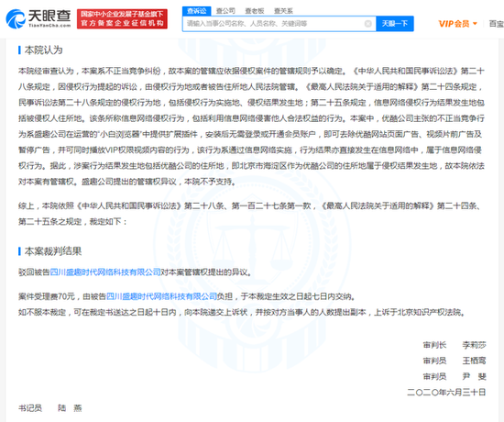Open the red official credit agency banner
Screen dimensions: 504x422
(122, 18)
